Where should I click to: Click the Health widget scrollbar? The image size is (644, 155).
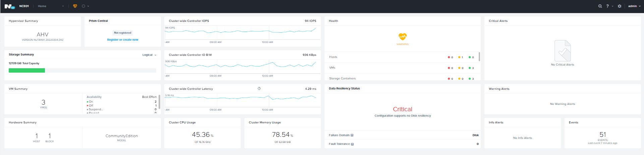click(479, 56)
